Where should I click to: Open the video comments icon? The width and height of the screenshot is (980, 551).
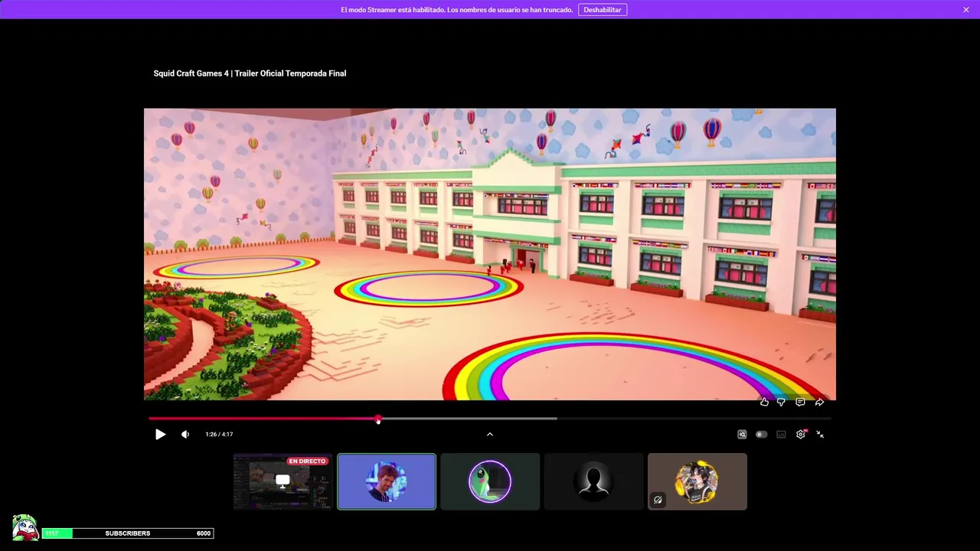point(800,402)
